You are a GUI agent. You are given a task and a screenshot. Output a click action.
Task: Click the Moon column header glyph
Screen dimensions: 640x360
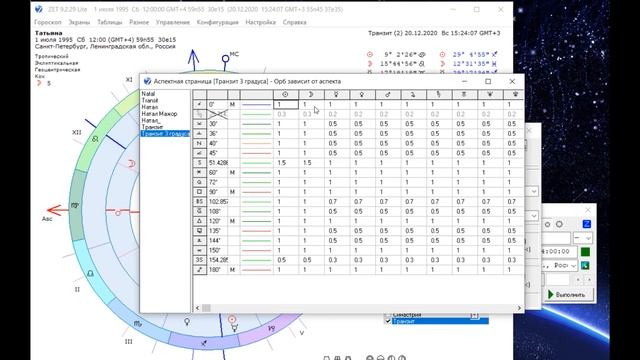pyautogui.click(x=311, y=94)
